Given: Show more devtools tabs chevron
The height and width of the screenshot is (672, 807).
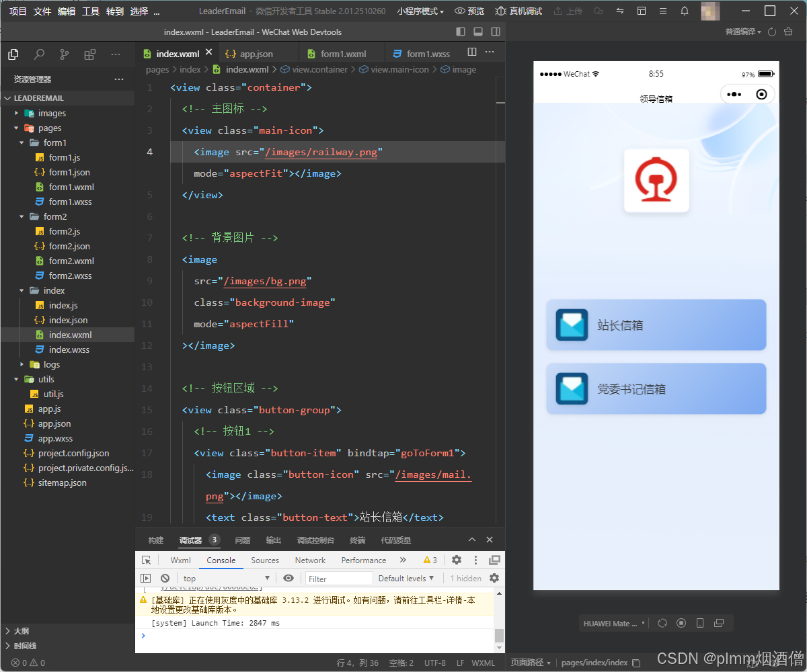Looking at the screenshot, I should (403, 560).
